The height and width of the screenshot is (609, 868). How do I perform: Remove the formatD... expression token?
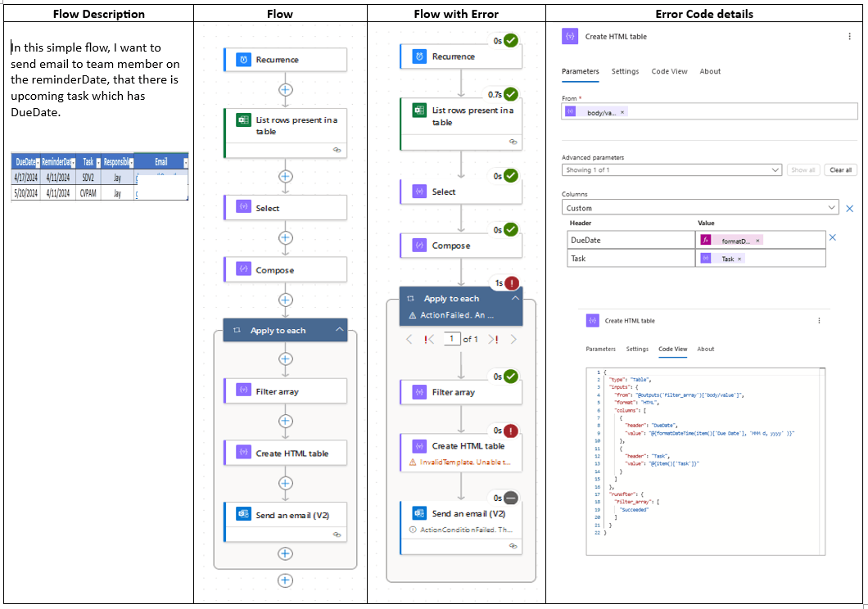coord(757,241)
